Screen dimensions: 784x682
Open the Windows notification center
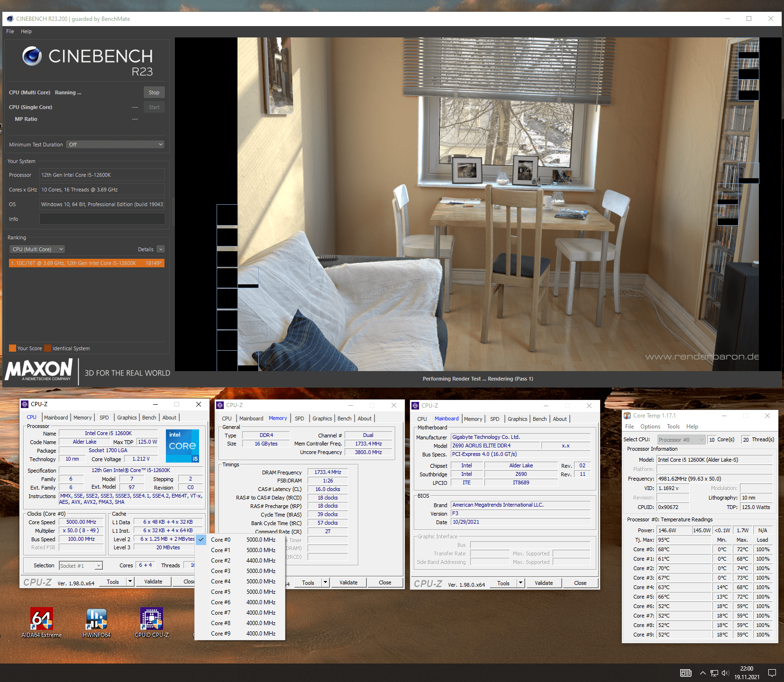click(772, 673)
